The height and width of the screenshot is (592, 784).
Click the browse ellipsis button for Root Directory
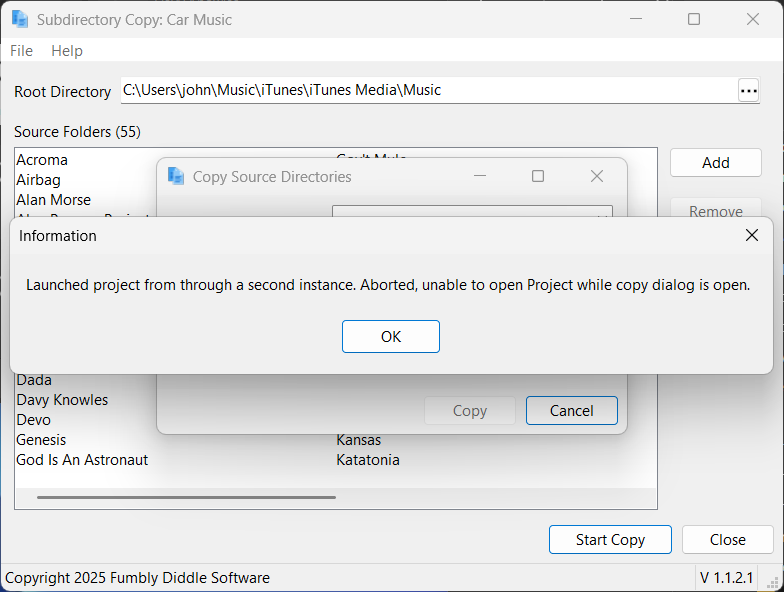pyautogui.click(x=748, y=90)
